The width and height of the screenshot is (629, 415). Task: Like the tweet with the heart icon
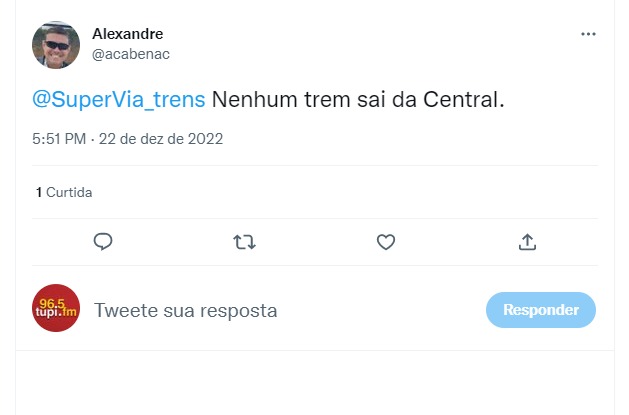point(386,241)
